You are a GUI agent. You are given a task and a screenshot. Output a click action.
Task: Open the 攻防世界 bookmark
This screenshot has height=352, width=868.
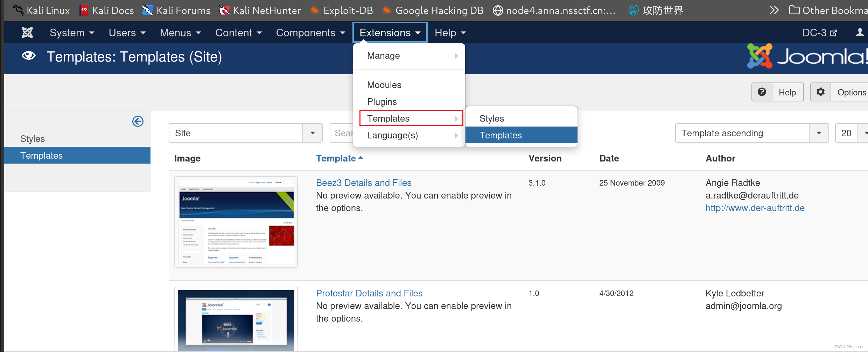pyautogui.click(x=656, y=10)
